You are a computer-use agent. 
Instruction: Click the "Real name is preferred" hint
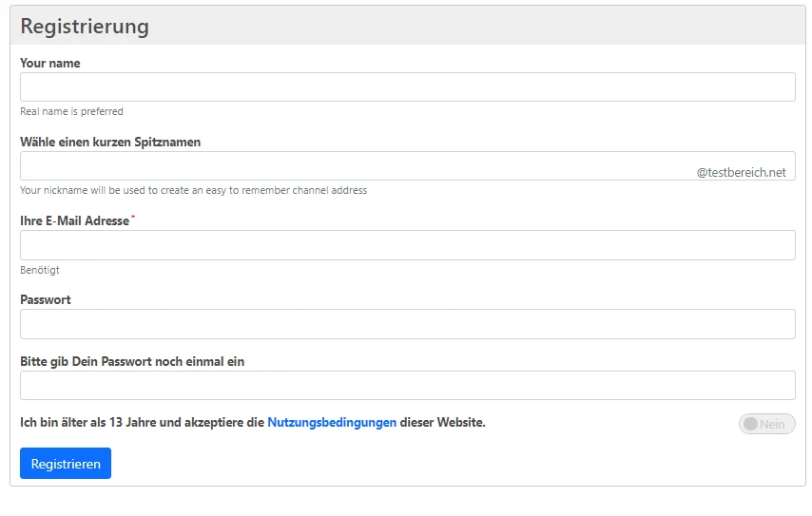click(71, 111)
